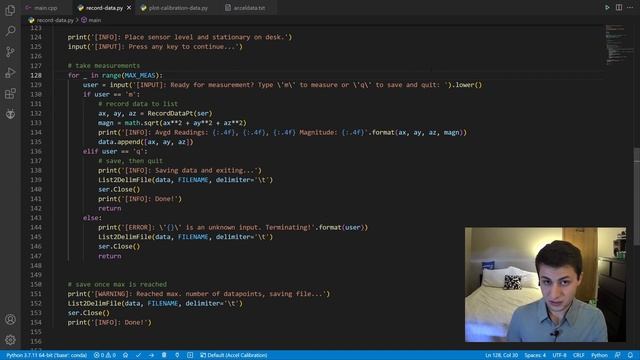The height and width of the screenshot is (360, 640).
Task: Click the feedback icon in status bar
Action: point(618,355)
